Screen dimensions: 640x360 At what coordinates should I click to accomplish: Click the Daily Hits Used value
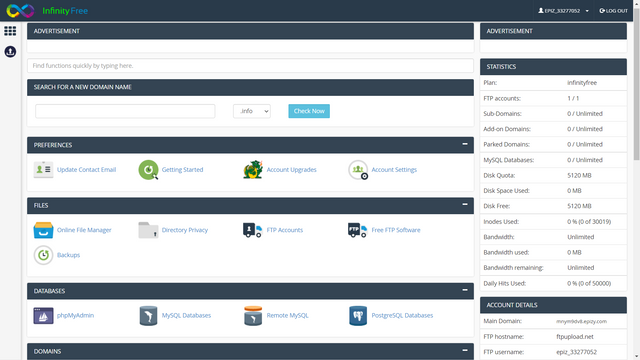point(589,283)
